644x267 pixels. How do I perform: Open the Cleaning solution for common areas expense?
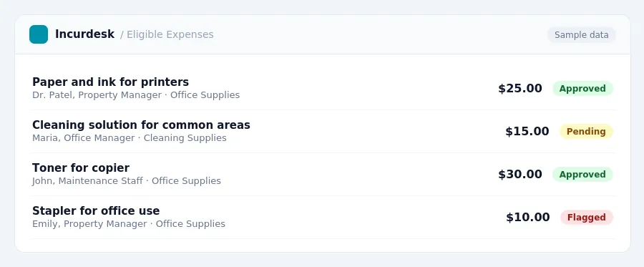coord(323,132)
